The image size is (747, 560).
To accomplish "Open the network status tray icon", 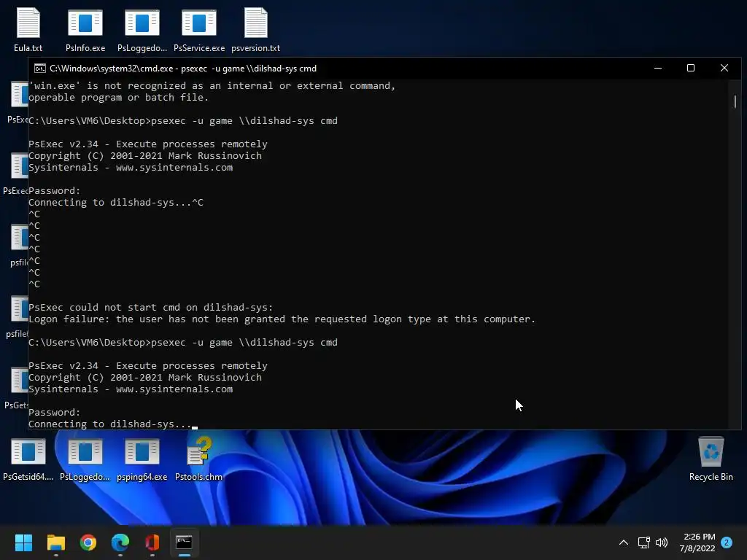I will [644, 542].
